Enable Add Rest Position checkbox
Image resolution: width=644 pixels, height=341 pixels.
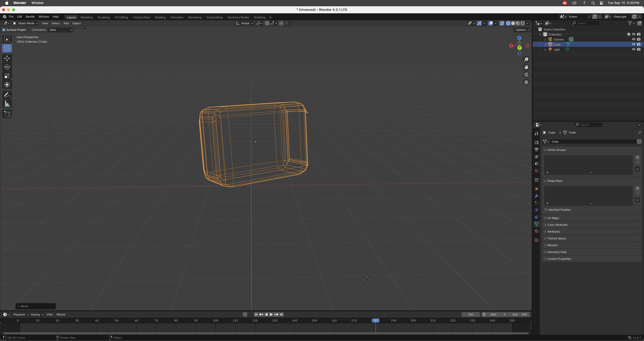pos(546,210)
